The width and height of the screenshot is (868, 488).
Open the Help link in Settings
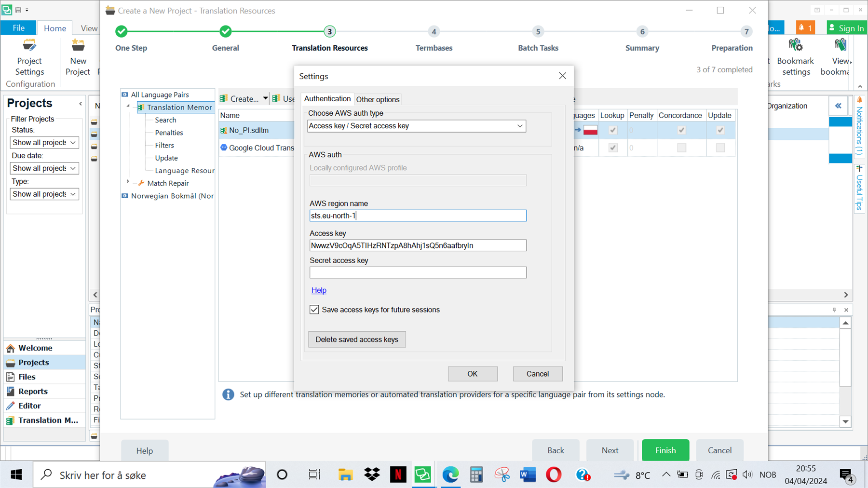coord(319,290)
